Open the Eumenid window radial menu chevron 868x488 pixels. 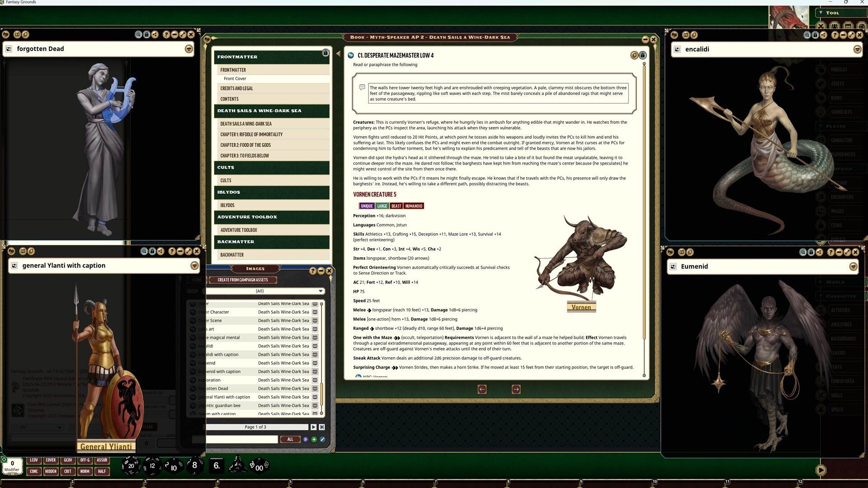coord(854,267)
